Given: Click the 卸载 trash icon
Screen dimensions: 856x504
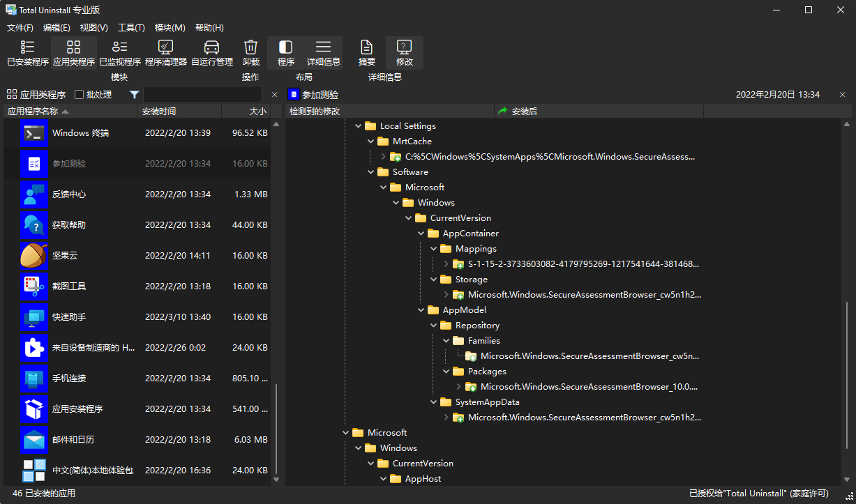Looking at the screenshot, I should [250, 53].
